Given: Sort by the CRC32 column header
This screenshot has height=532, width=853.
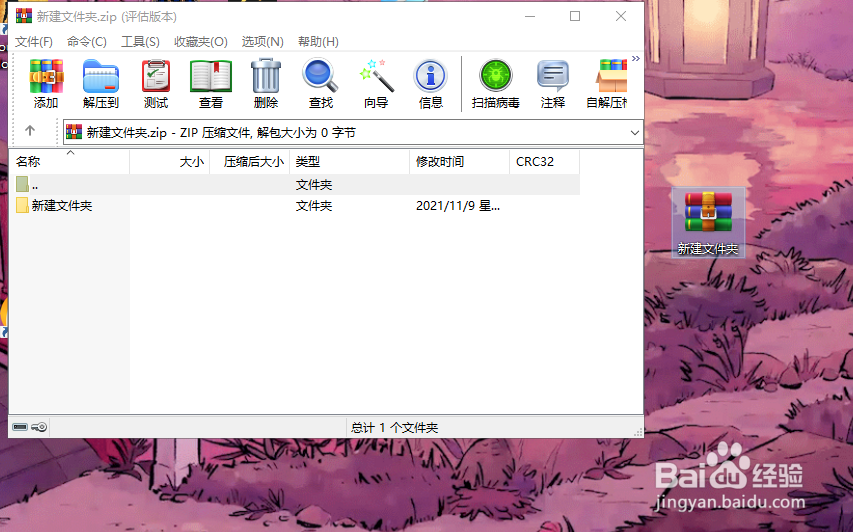Looking at the screenshot, I should 545,162.
